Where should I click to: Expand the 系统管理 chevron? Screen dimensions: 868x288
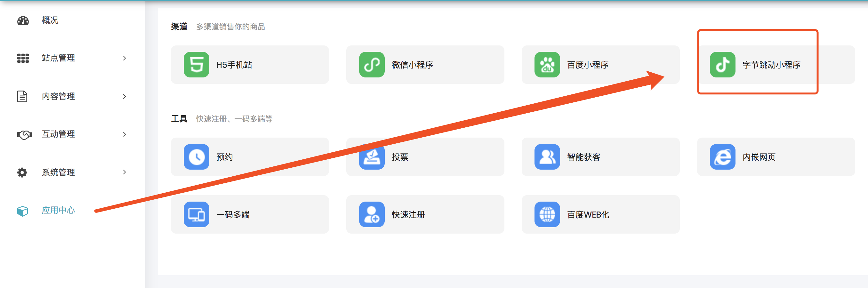click(124, 172)
